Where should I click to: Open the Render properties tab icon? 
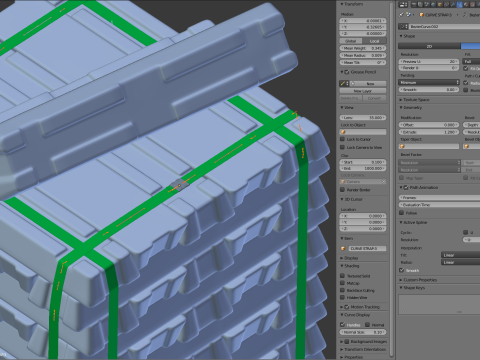click(x=415, y=5)
